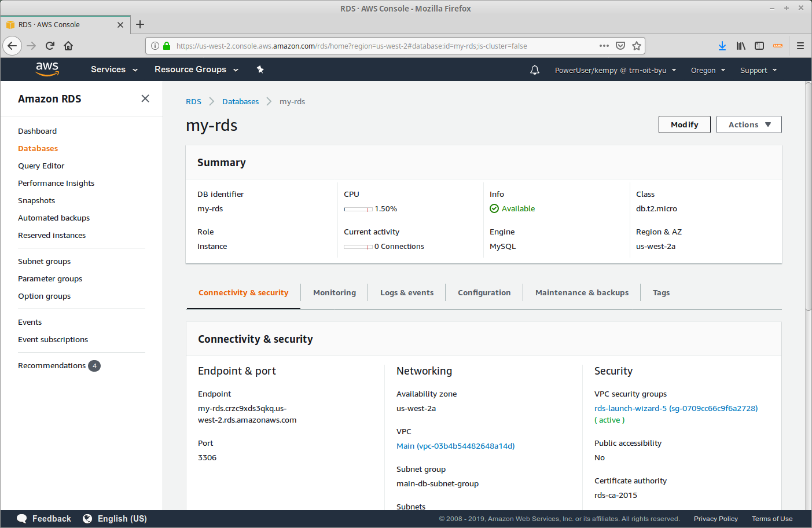
Task: Click the English (US) language selector
Action: (x=122, y=519)
